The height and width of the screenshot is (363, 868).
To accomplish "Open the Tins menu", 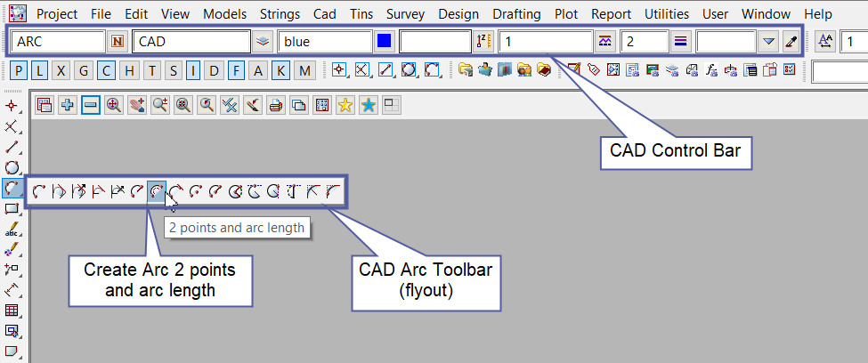I will click(x=361, y=14).
